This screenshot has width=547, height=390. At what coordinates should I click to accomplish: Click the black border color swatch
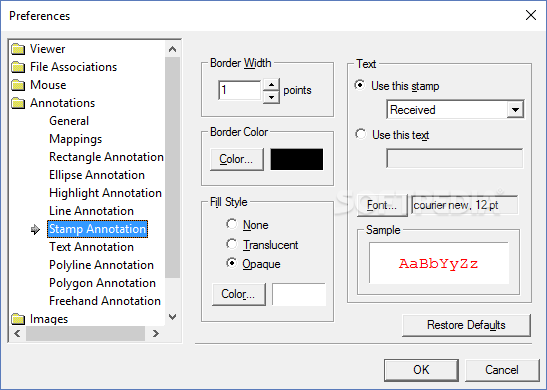(x=297, y=159)
